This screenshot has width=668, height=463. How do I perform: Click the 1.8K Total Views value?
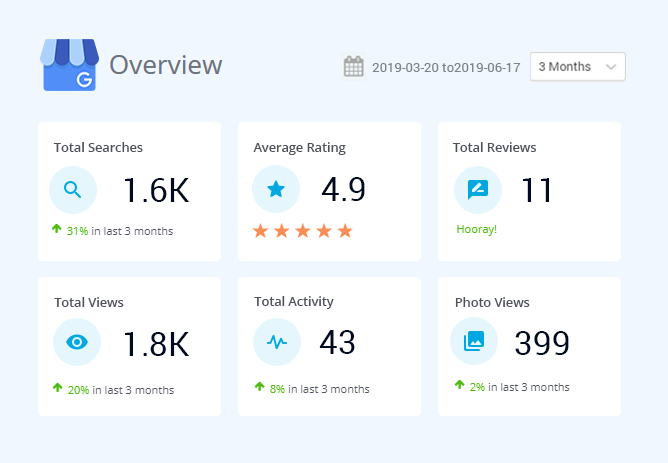pos(155,344)
